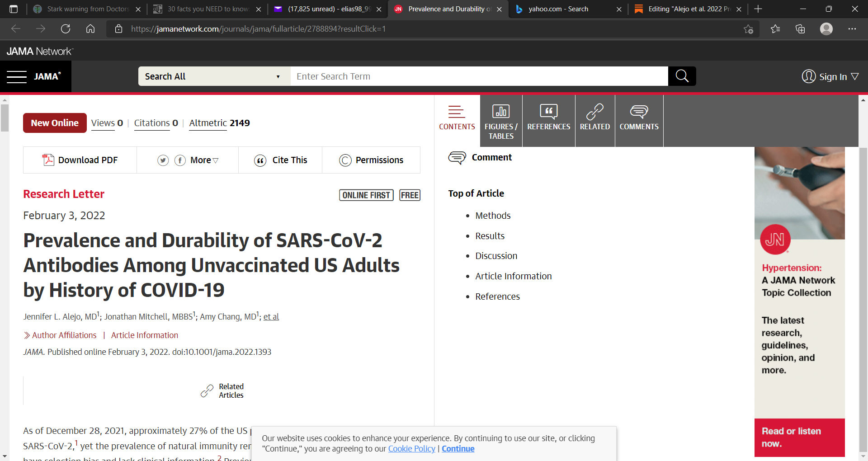Click the New Online button
The height and width of the screenshot is (461, 868).
(x=55, y=123)
